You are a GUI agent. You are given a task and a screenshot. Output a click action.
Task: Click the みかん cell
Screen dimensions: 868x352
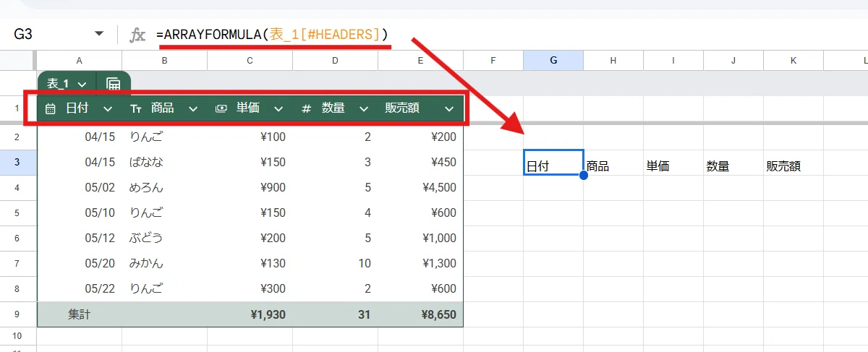(x=165, y=263)
